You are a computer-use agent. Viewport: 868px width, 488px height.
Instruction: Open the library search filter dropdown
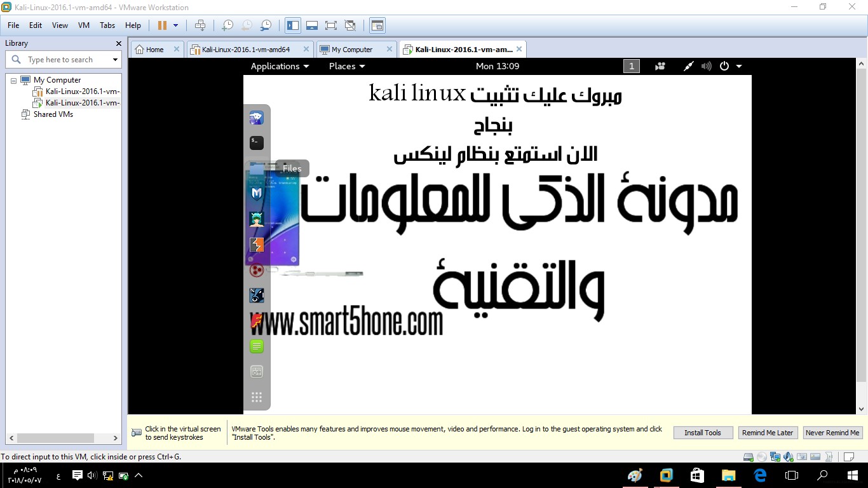point(115,60)
